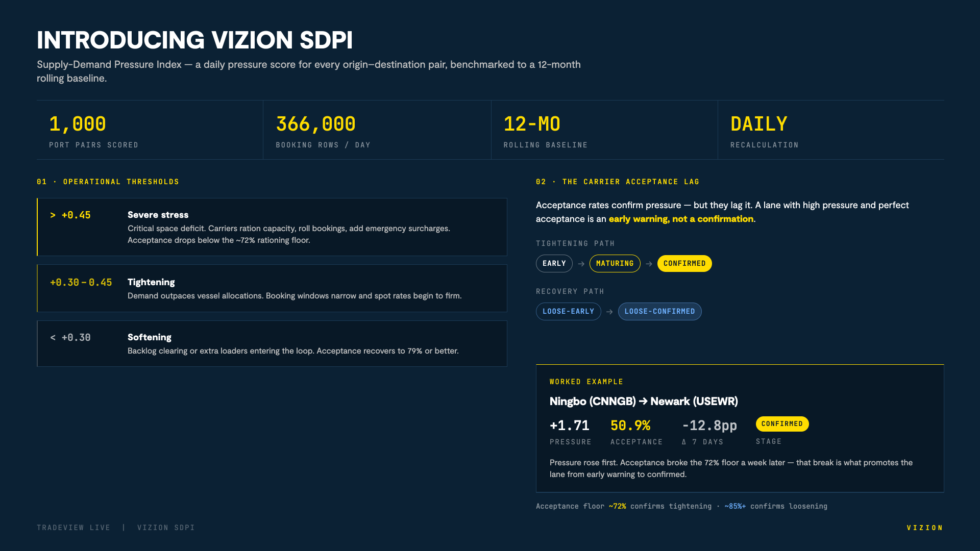Click the 50.9% acceptance value
Image resolution: width=980 pixels, height=551 pixels.
tap(630, 425)
